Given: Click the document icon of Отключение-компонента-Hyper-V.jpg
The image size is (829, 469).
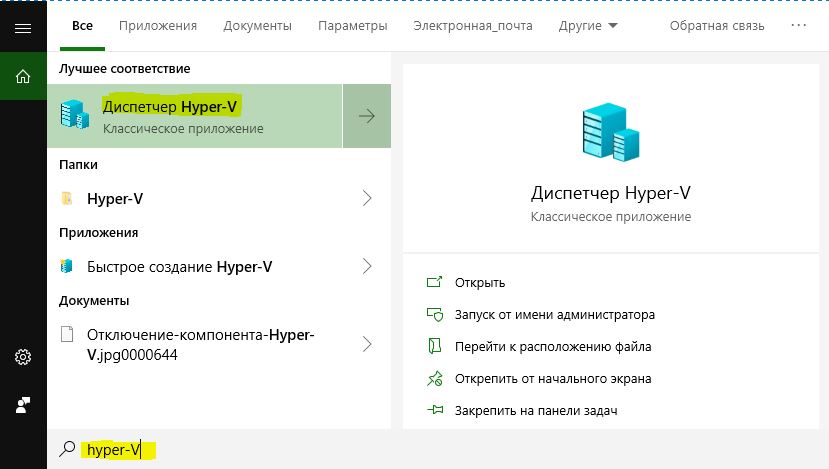Looking at the screenshot, I should (67, 334).
